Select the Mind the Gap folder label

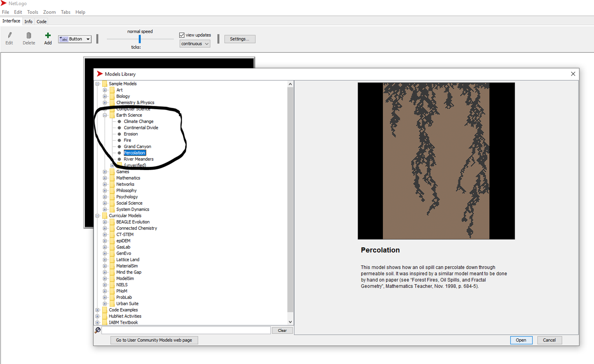point(129,272)
